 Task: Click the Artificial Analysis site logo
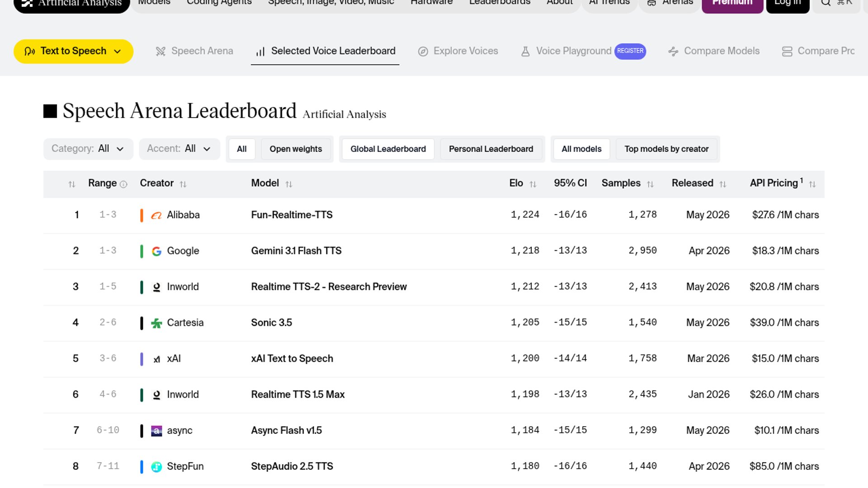pyautogui.click(x=72, y=4)
